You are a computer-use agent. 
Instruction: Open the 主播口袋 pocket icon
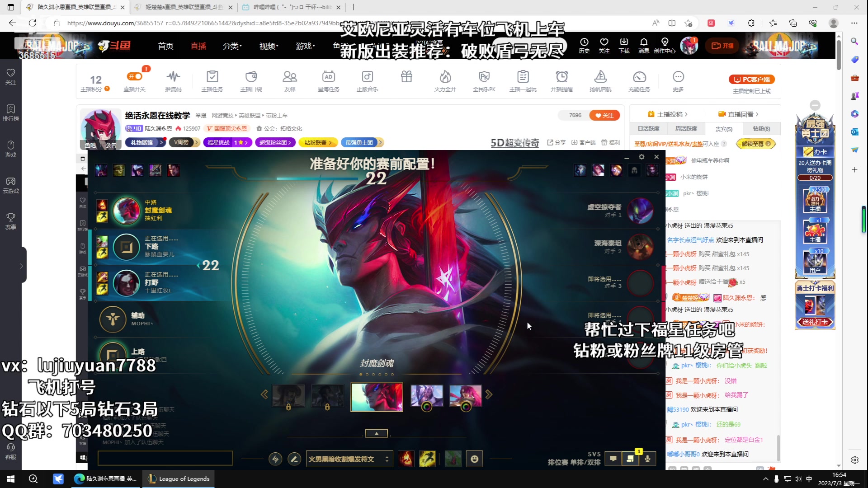coord(251,81)
